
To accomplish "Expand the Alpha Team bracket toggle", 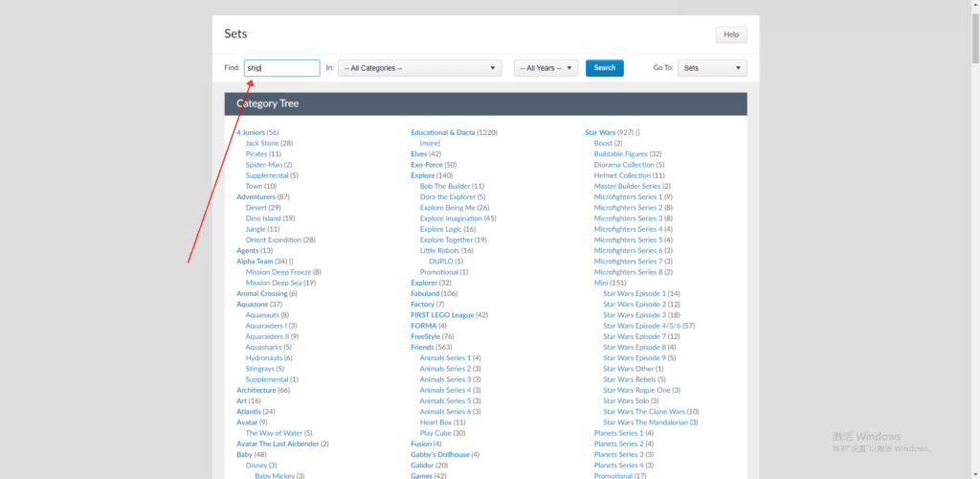I will pos(291,262).
